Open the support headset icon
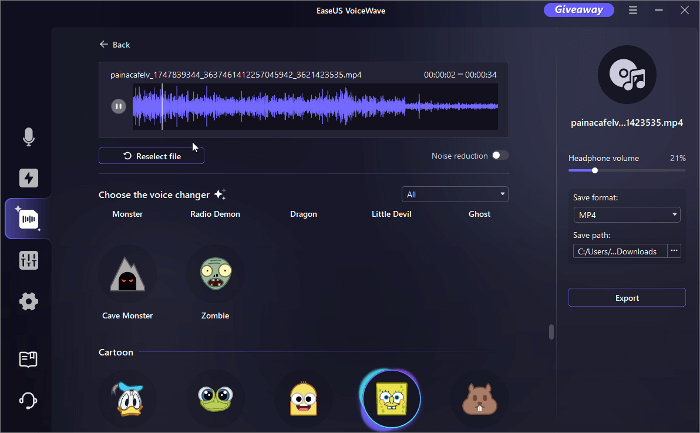 tap(28, 400)
